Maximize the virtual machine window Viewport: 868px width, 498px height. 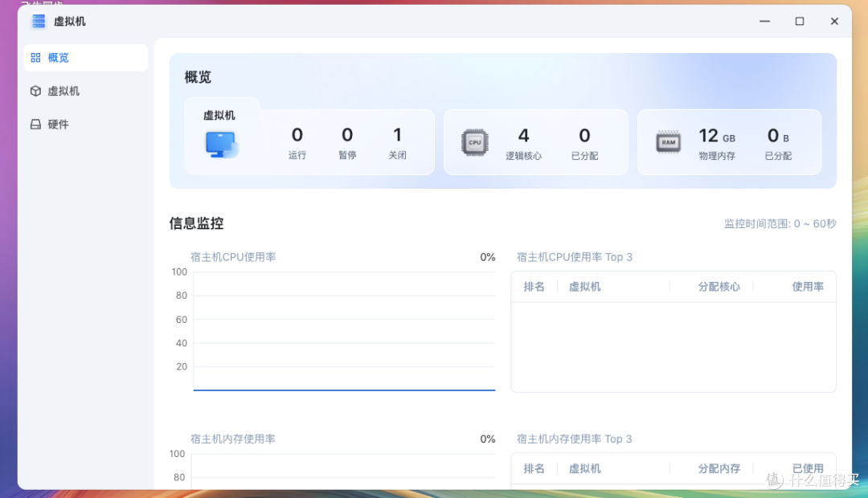coord(800,21)
